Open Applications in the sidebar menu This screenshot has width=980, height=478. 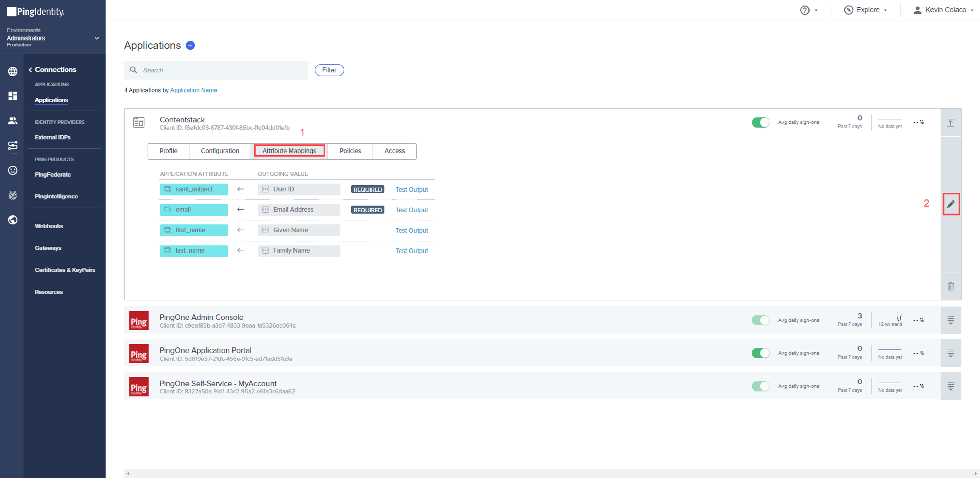click(51, 100)
